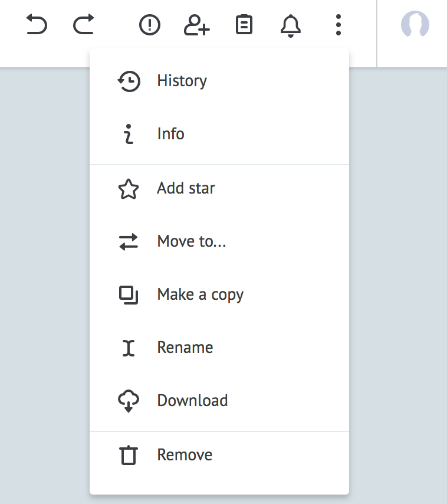Click the Download cloud icon
Viewport: 447px width, 504px height.
click(x=129, y=400)
